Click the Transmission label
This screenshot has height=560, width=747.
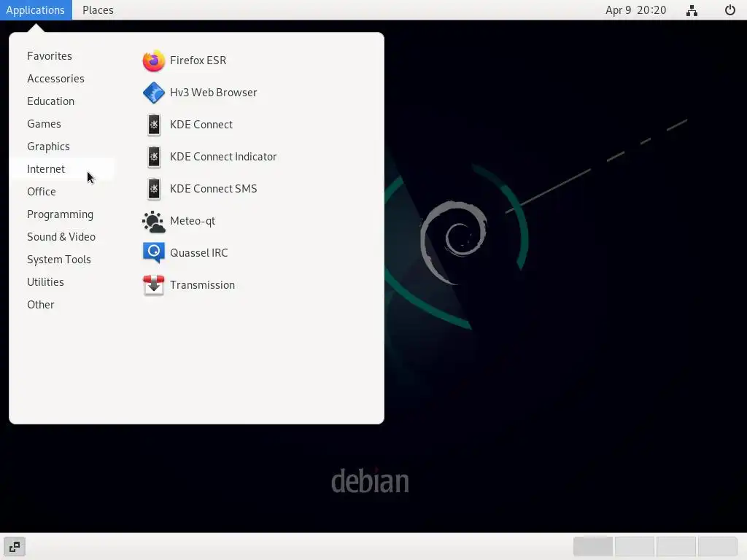pyautogui.click(x=202, y=285)
